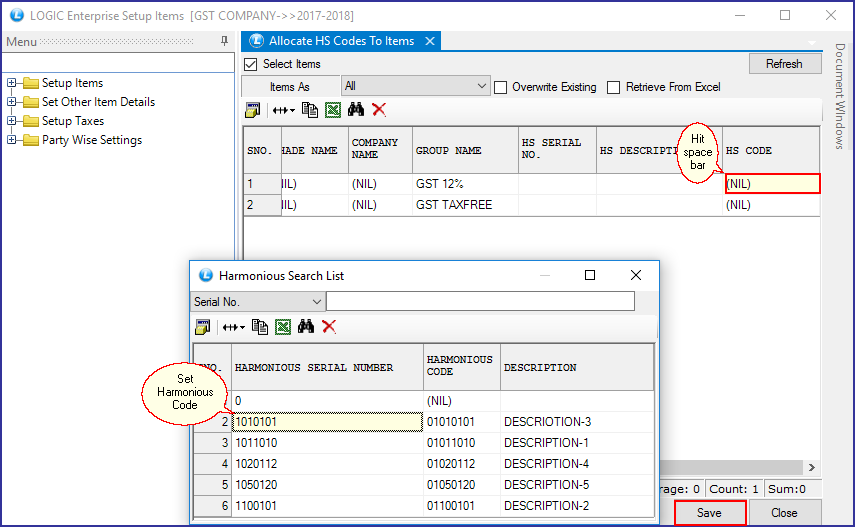Image resolution: width=855 pixels, height=527 pixels.
Task: Click binoculars icon in Harmonious Search List
Action: [x=306, y=327]
